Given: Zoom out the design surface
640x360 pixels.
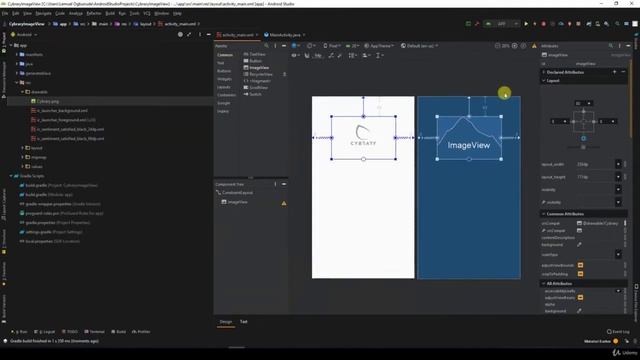Looking at the screenshot, I should 497,46.
